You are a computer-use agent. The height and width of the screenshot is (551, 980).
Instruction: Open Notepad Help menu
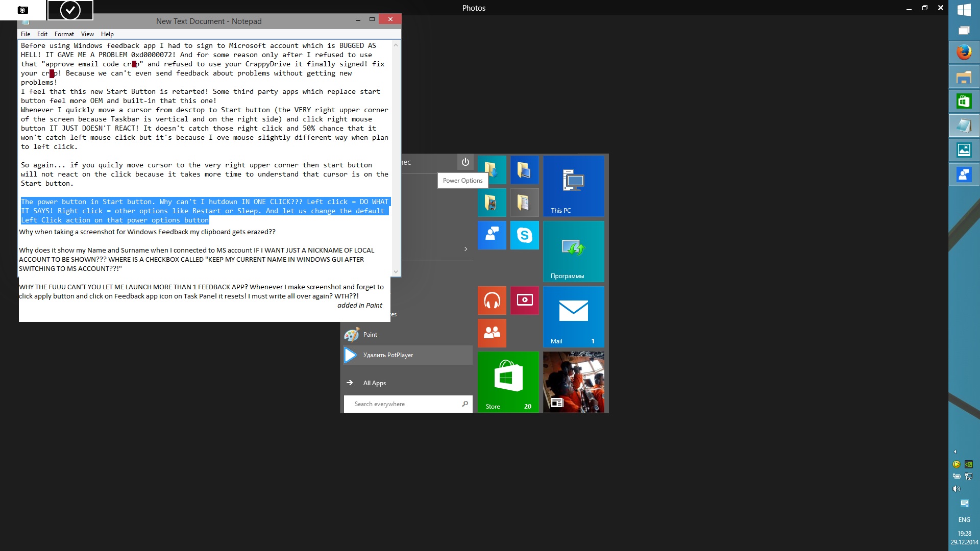tap(107, 34)
